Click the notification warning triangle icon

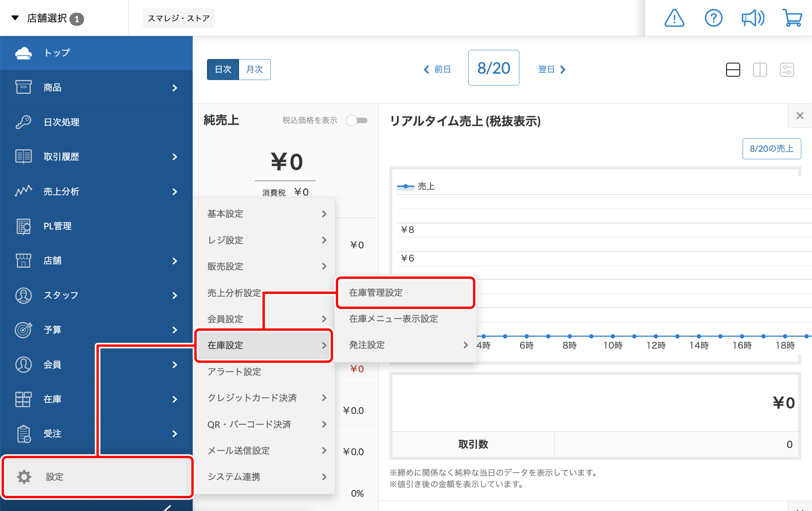point(674,18)
